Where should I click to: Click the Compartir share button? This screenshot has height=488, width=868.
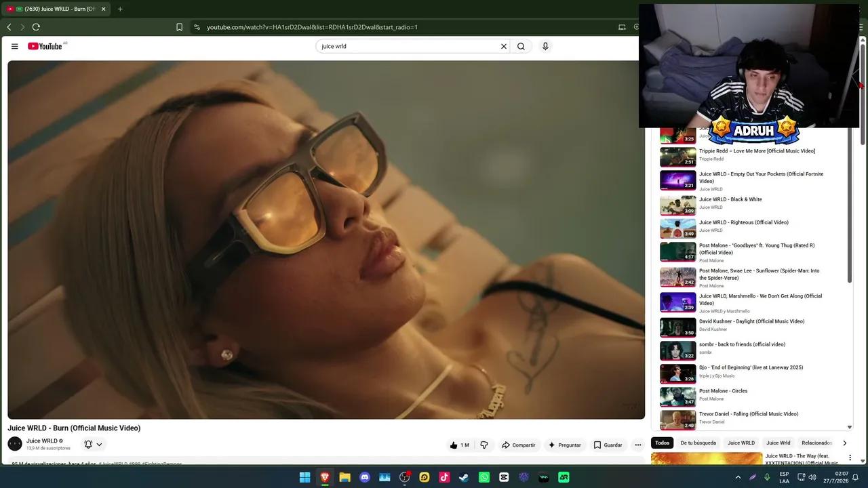(518, 445)
